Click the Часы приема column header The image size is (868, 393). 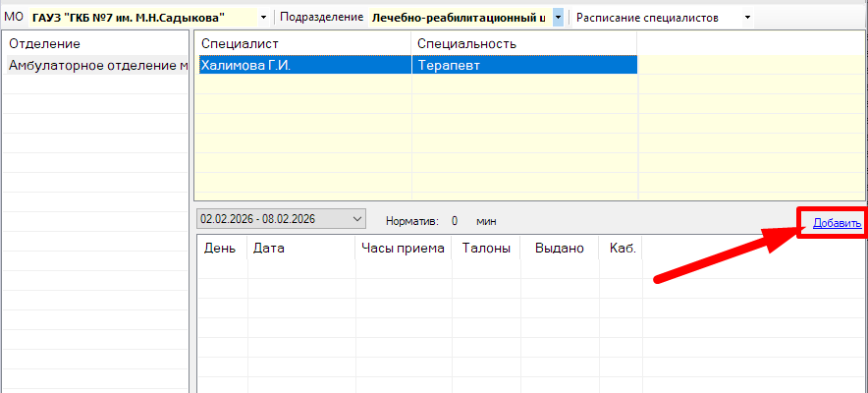tap(403, 249)
